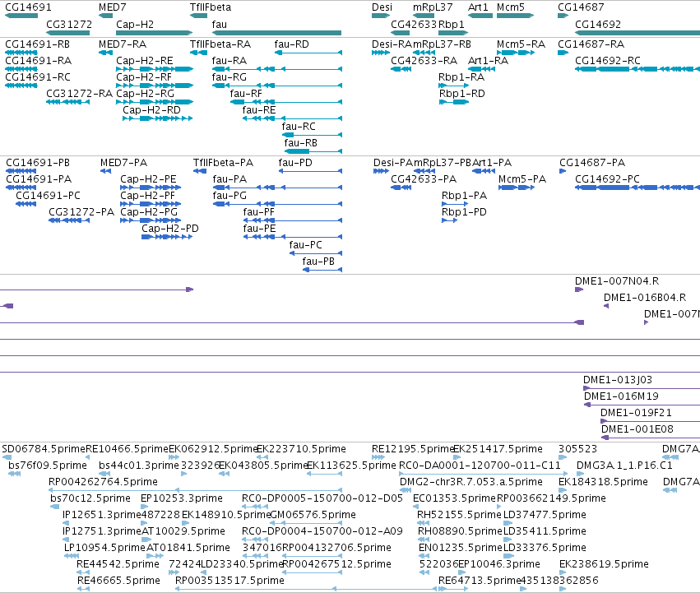Click the long fau gene bar
Viewport: 700px width, 593px height.
point(276,33)
